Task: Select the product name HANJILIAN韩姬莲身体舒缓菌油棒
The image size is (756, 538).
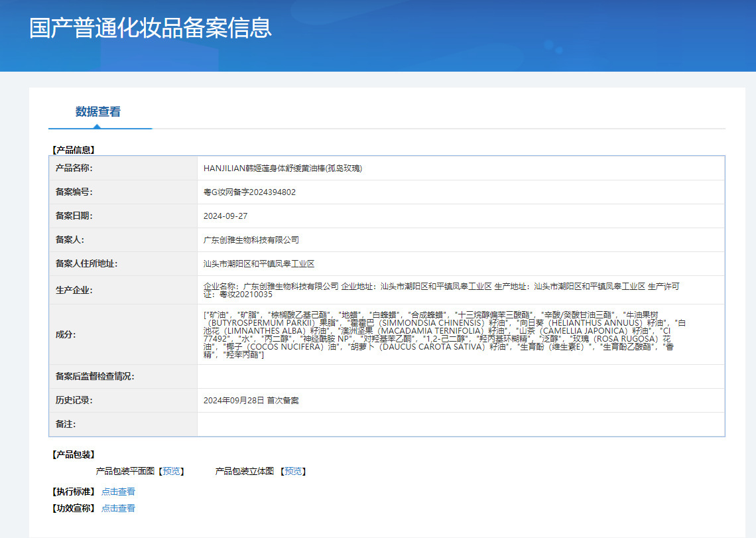Action: pos(283,168)
